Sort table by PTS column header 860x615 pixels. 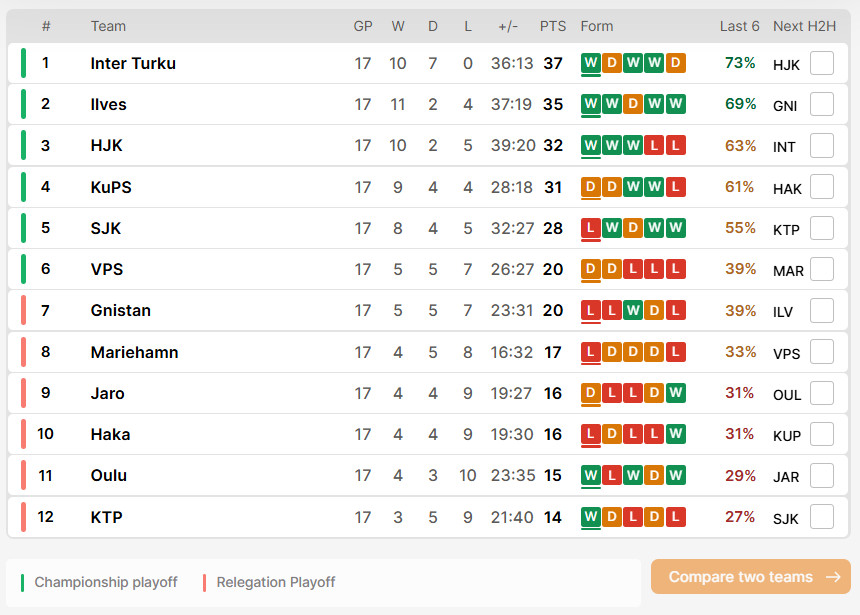[552, 26]
